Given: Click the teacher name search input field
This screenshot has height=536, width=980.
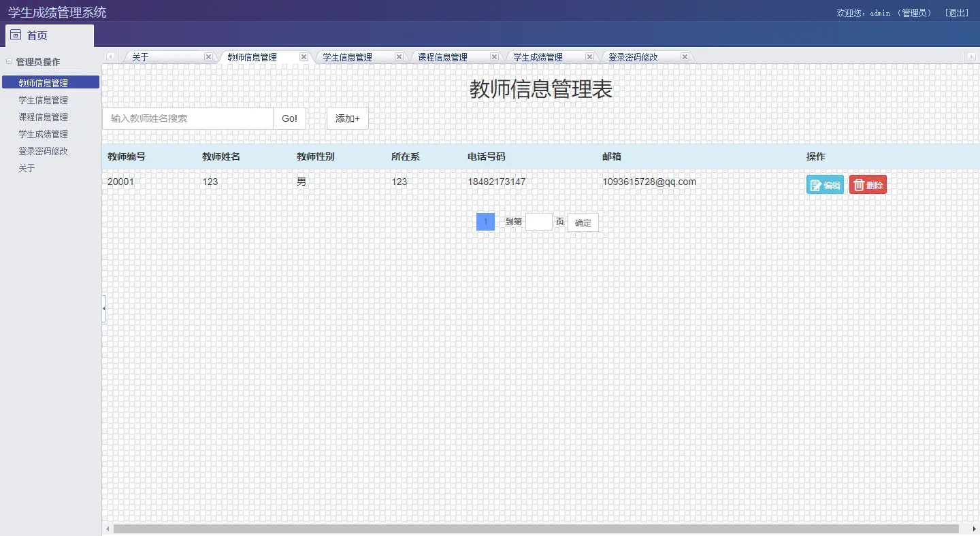Looking at the screenshot, I should 187,118.
